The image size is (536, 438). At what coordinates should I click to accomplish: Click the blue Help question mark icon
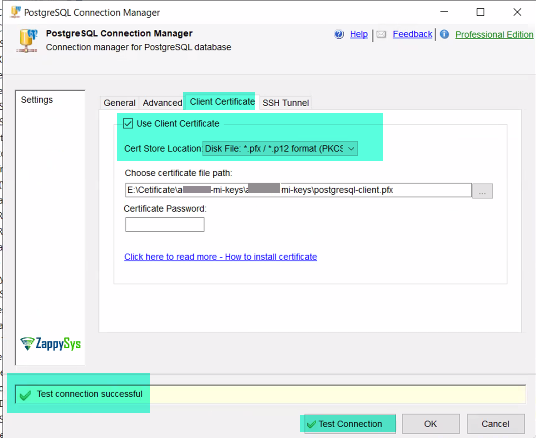coord(339,34)
